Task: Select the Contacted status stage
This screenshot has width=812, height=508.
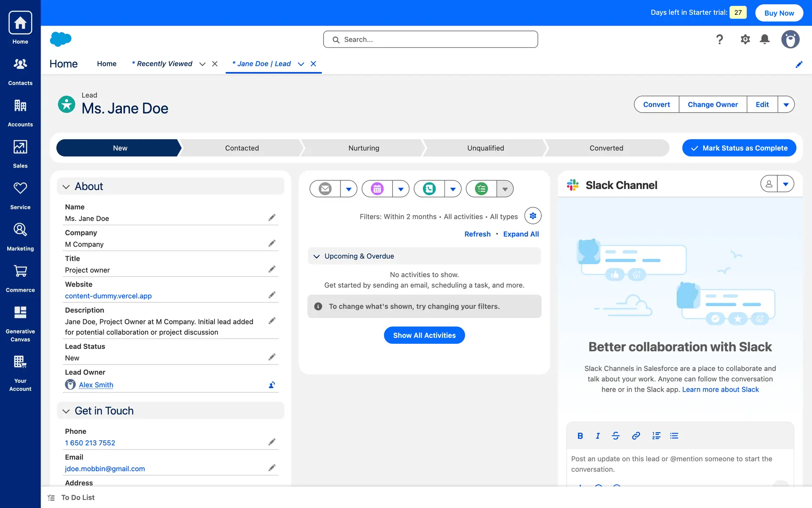Action: [241, 148]
